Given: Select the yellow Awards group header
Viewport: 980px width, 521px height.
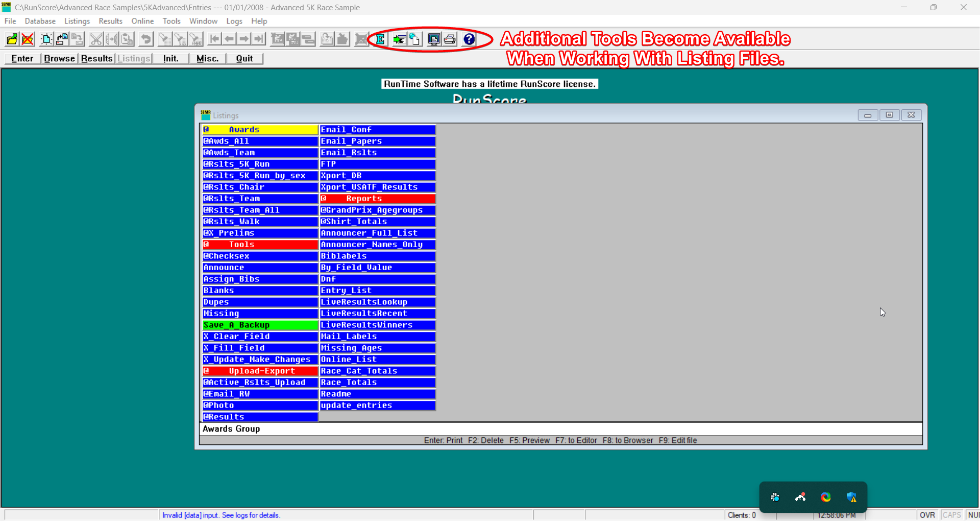Looking at the screenshot, I should pyautogui.click(x=260, y=130).
